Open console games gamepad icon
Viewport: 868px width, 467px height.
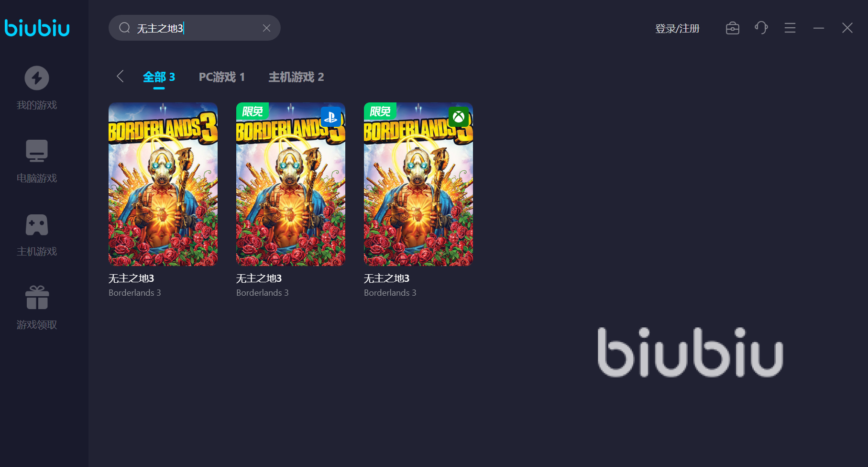pos(37,225)
